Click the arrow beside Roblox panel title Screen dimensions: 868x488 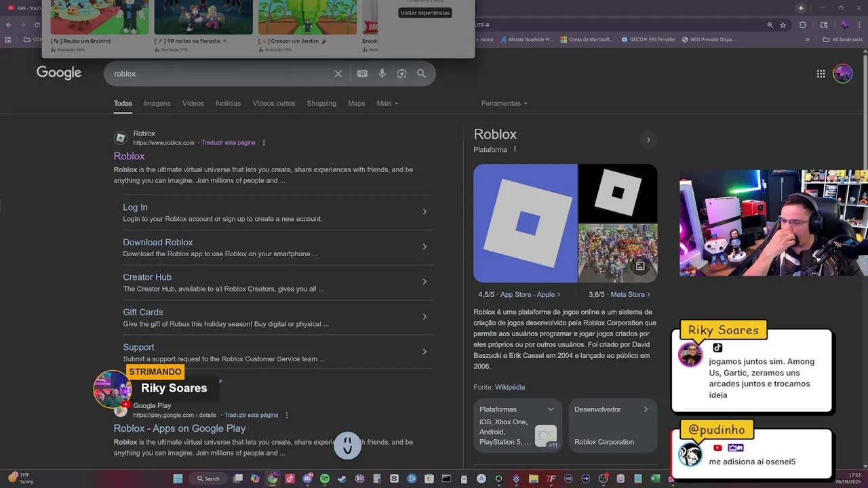coord(648,140)
